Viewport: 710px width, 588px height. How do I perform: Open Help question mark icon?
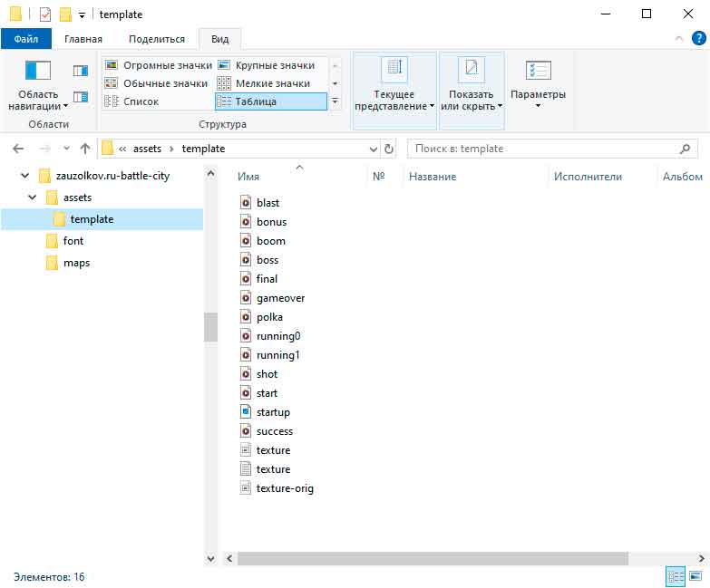[x=699, y=38]
